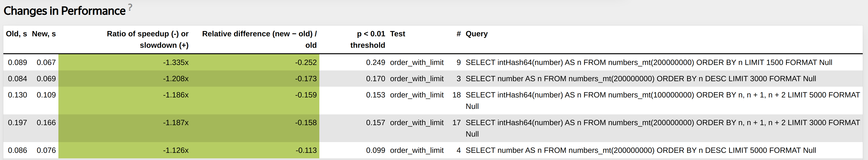Click the "Ratio of speedup or slowdown" header
The width and height of the screenshot is (868, 160).
point(148,39)
